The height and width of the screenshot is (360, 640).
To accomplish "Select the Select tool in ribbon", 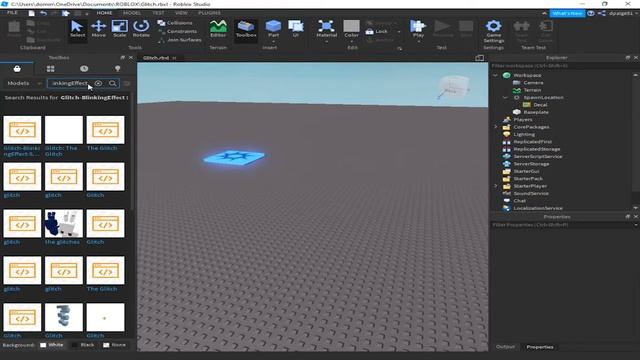I will click(77, 29).
